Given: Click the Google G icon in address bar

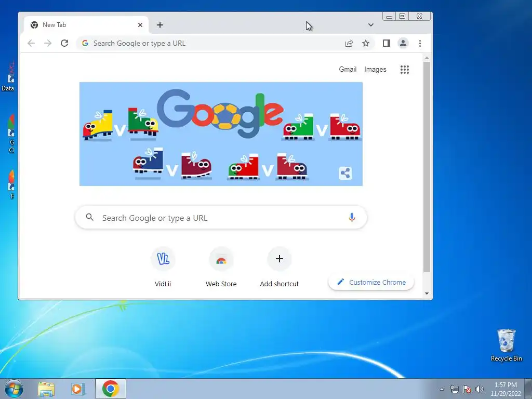Looking at the screenshot, I should [x=85, y=43].
